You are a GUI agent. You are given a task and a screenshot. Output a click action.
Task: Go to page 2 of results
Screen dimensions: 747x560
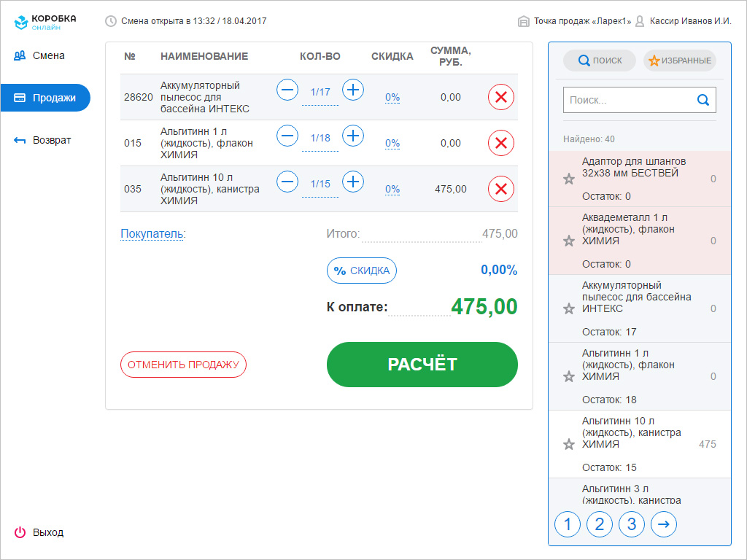tap(600, 524)
